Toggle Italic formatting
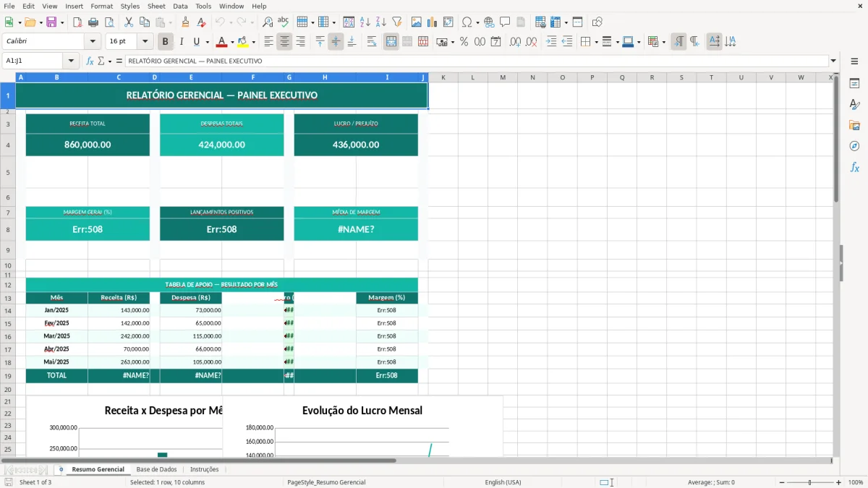 coord(182,42)
